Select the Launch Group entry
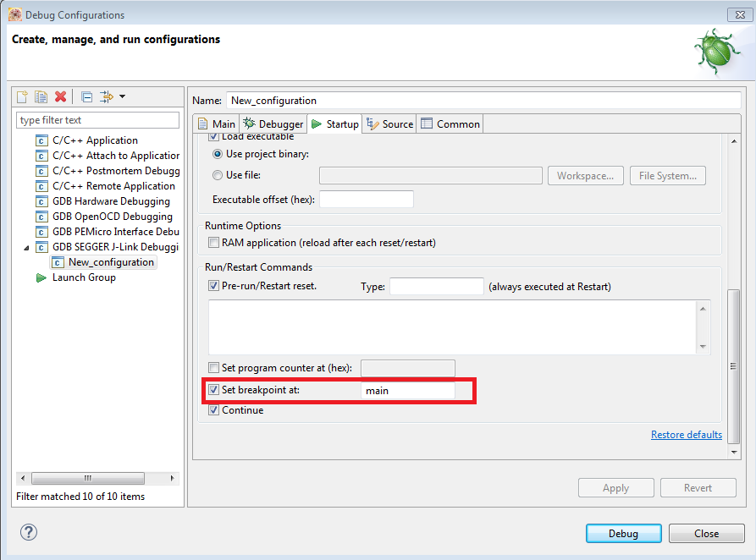Screen dimensions: 756x560 [x=84, y=277]
